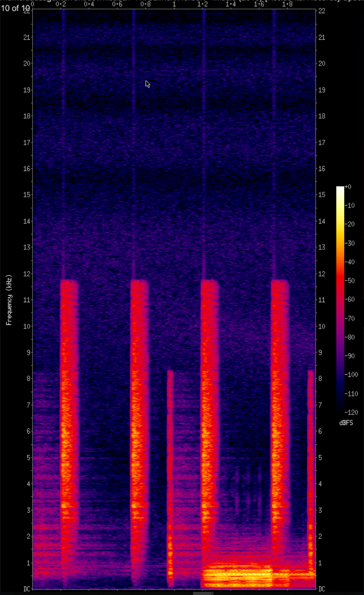Click the '-30' value on the color scale
The height and width of the screenshot is (595, 364).
[349, 243]
